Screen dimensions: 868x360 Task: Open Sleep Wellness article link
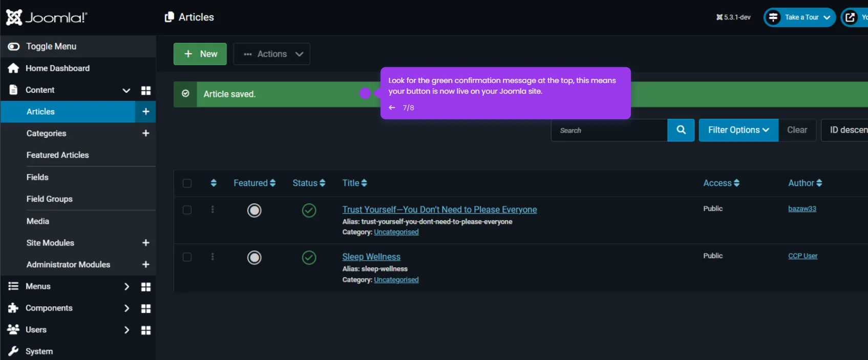pyautogui.click(x=371, y=257)
